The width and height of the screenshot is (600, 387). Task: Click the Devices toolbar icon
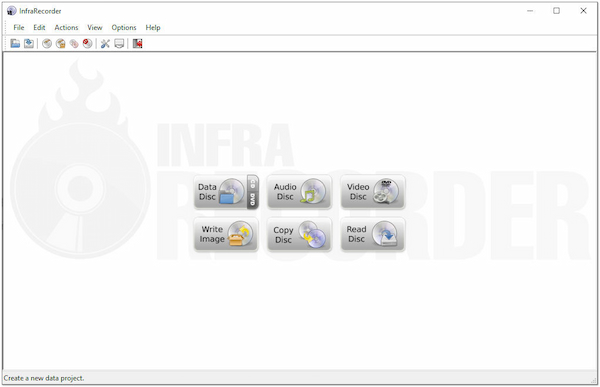(119, 44)
